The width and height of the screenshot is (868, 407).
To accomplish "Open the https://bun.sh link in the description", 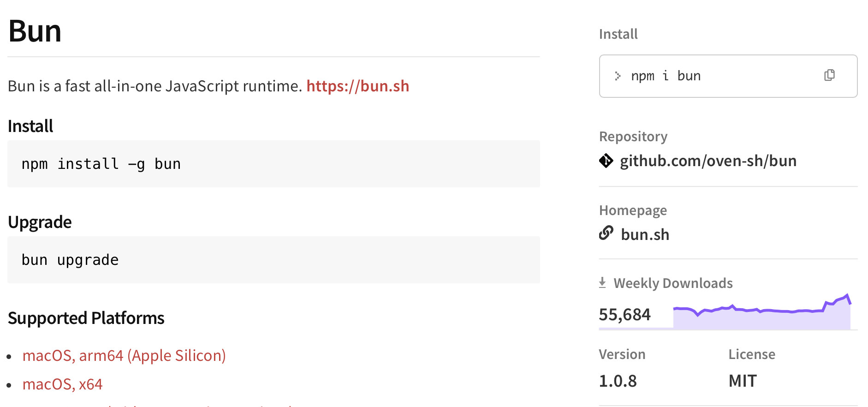I will click(357, 86).
